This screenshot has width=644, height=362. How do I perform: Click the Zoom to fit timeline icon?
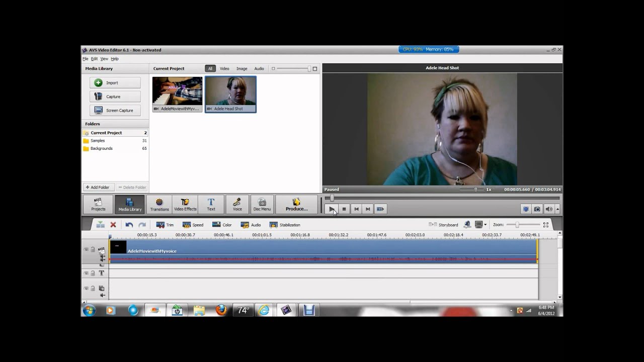click(x=545, y=225)
